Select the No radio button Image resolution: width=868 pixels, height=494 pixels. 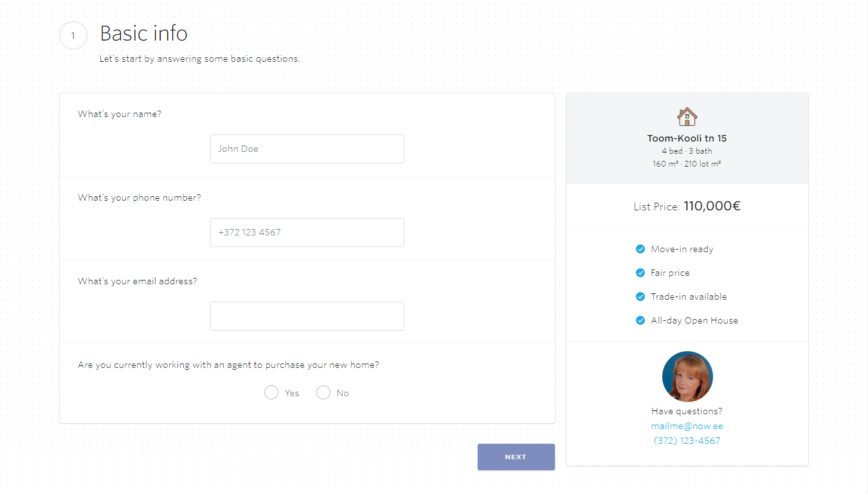click(323, 392)
